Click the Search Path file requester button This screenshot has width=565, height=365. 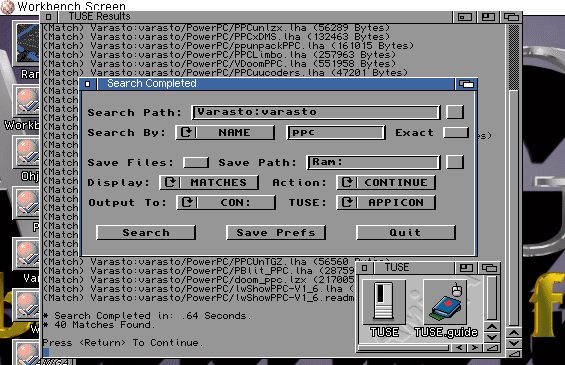click(455, 112)
